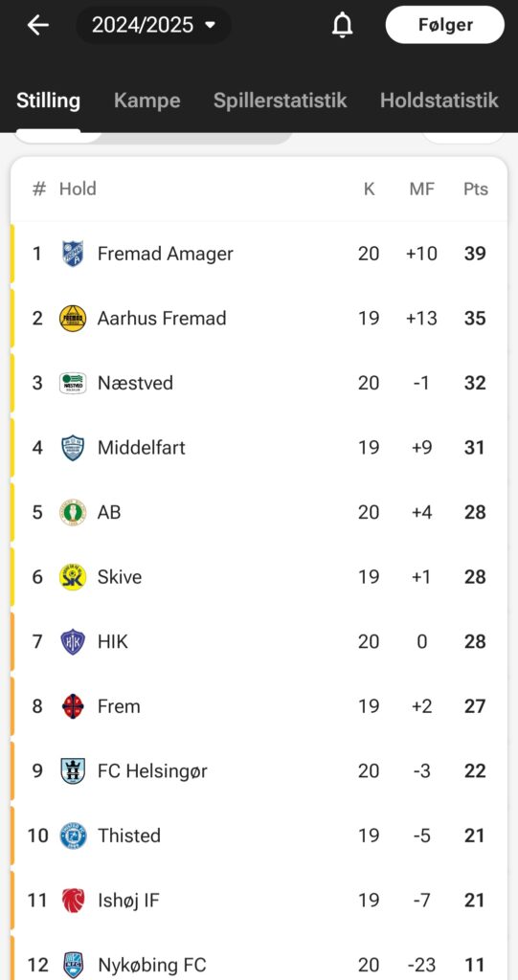Open the Spillerstatistik tab
Viewport: 518px width, 980px height.
click(x=280, y=100)
